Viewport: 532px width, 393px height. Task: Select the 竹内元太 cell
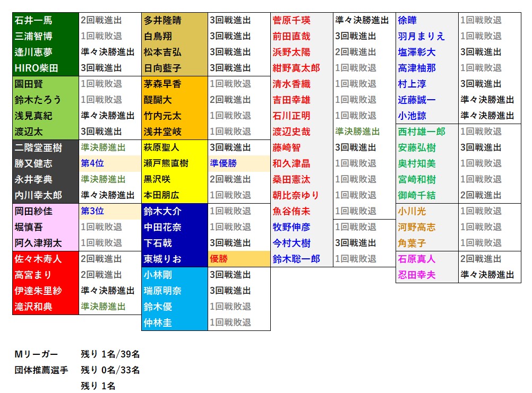click(174, 116)
